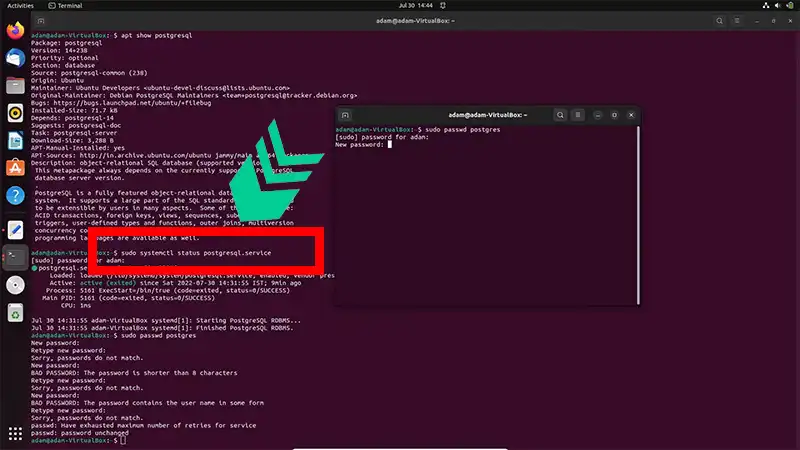This screenshot has height=450, width=800.
Task: Launch Thunderbird Mail from the dock
Action: click(x=15, y=58)
